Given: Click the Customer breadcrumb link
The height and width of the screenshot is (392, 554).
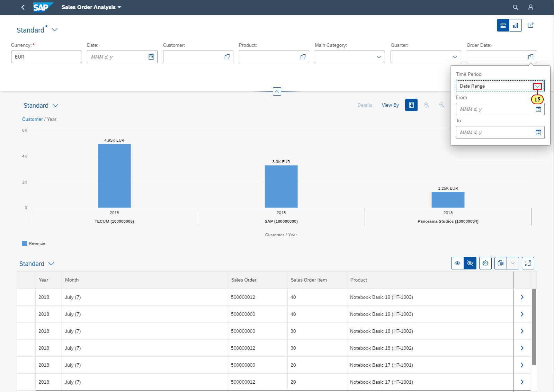Looking at the screenshot, I should coord(33,119).
